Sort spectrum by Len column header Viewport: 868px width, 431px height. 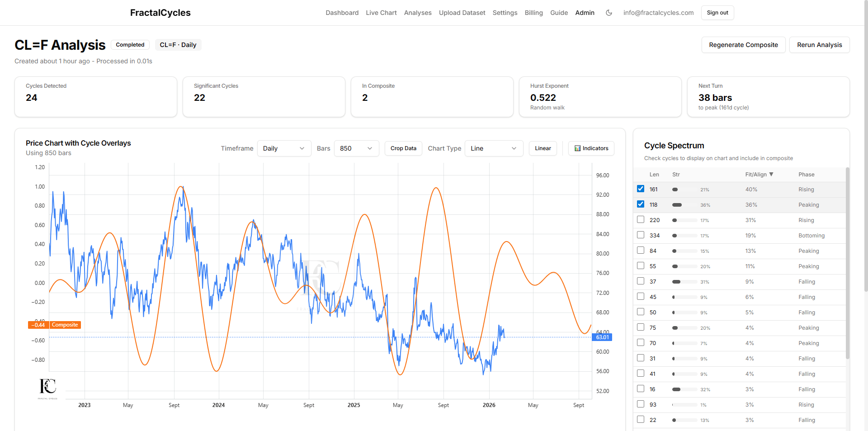(654, 175)
